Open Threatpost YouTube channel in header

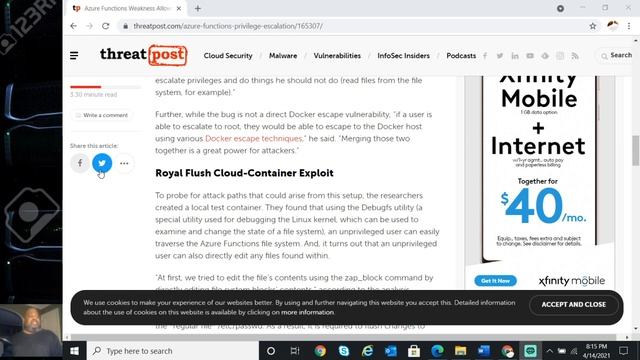[530, 56]
